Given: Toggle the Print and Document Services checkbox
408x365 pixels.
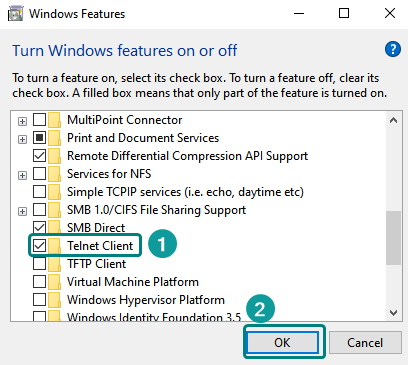Looking at the screenshot, I should point(39,138).
